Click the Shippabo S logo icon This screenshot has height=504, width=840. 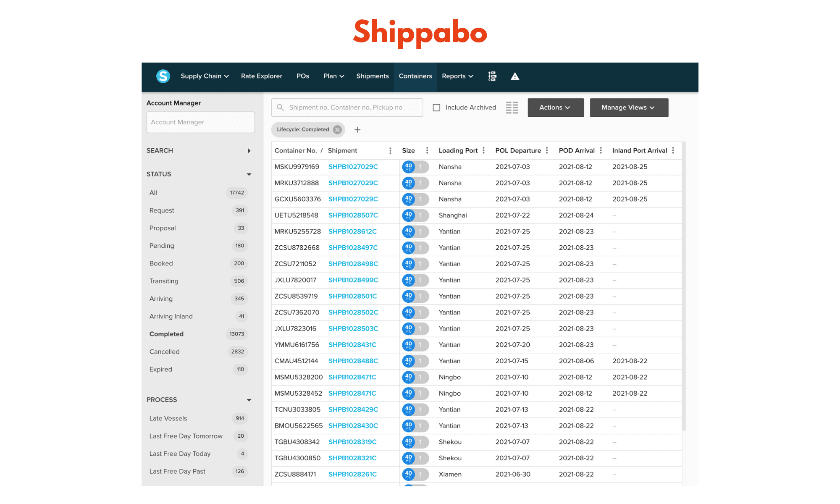click(163, 76)
